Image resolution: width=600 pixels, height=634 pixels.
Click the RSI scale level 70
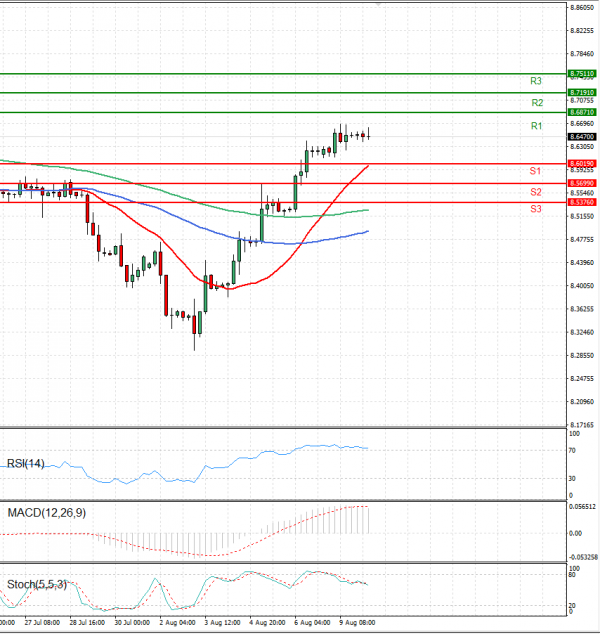(572, 450)
